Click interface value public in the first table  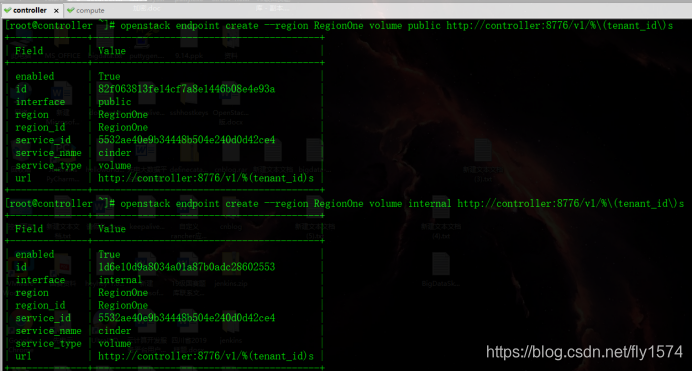[114, 102]
